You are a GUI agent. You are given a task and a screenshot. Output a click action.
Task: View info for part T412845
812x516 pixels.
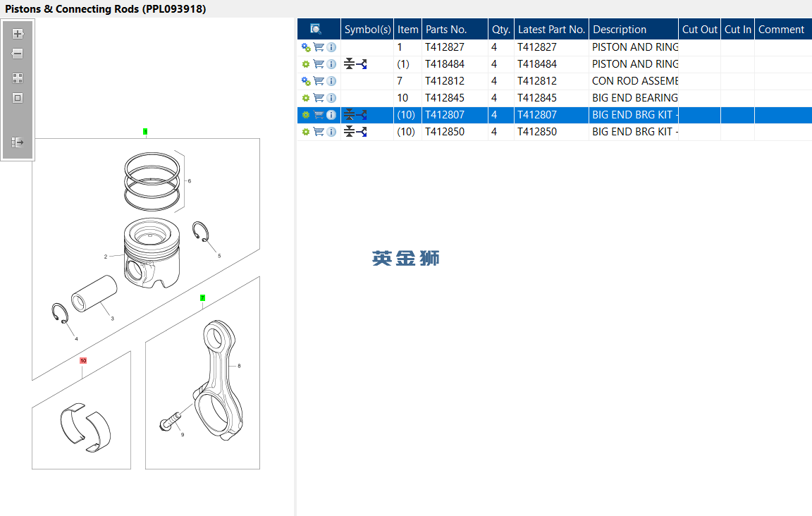tap(331, 98)
